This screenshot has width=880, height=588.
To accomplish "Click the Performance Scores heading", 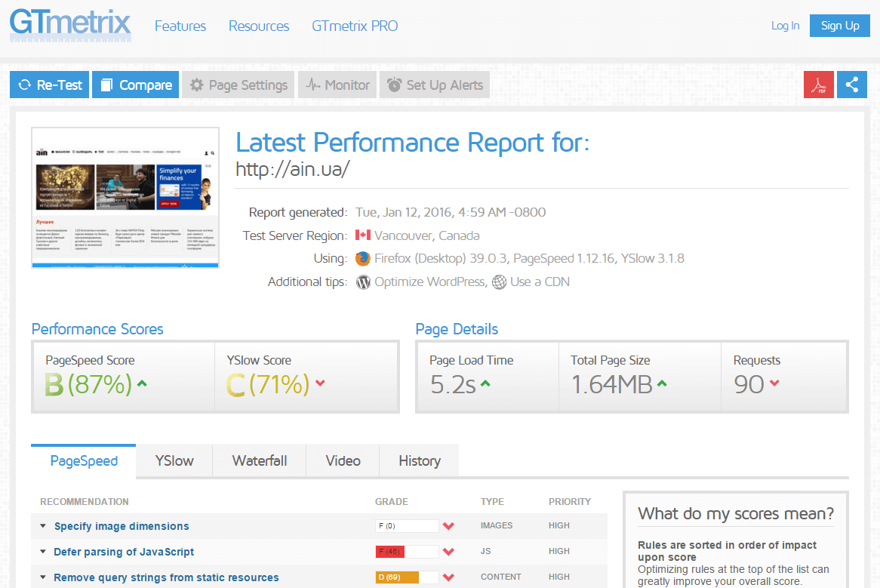I will click(97, 329).
